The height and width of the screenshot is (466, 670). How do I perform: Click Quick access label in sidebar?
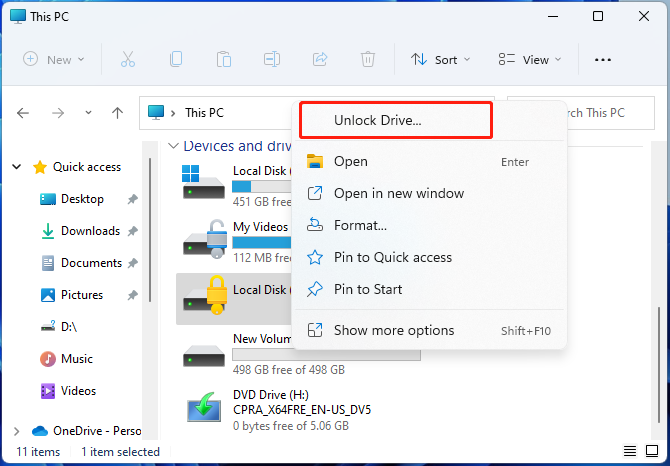coord(87,167)
